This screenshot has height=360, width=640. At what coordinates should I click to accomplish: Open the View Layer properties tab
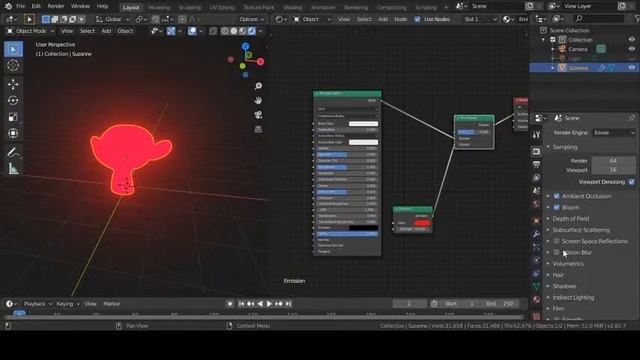[536, 178]
